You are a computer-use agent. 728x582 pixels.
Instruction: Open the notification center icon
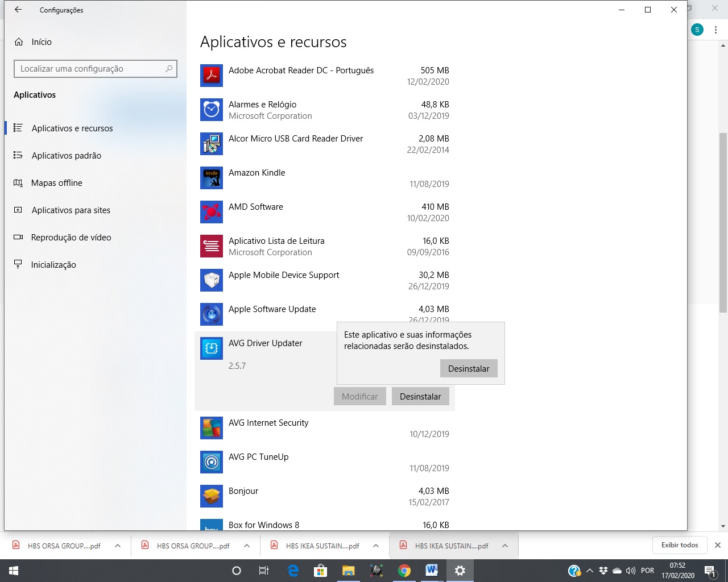[710, 571]
